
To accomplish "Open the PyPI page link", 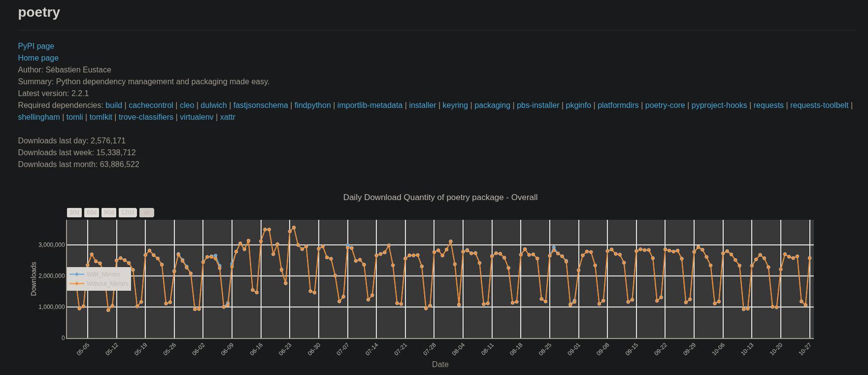I will click(x=36, y=46).
